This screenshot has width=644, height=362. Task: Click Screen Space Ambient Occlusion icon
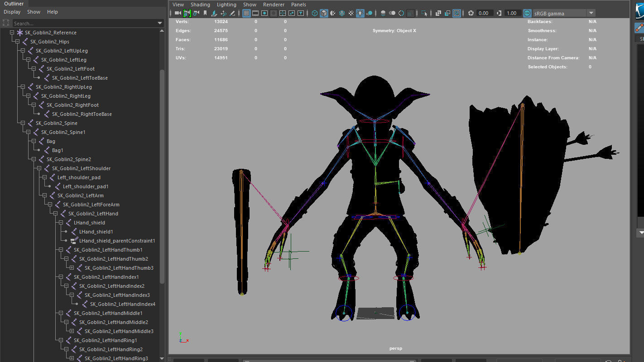(383, 13)
